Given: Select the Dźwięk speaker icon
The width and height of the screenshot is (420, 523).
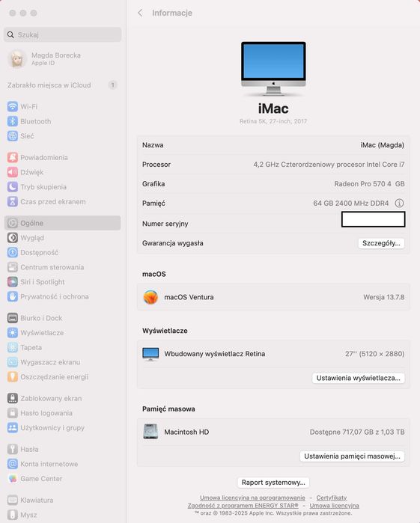Looking at the screenshot, I should (x=12, y=172).
